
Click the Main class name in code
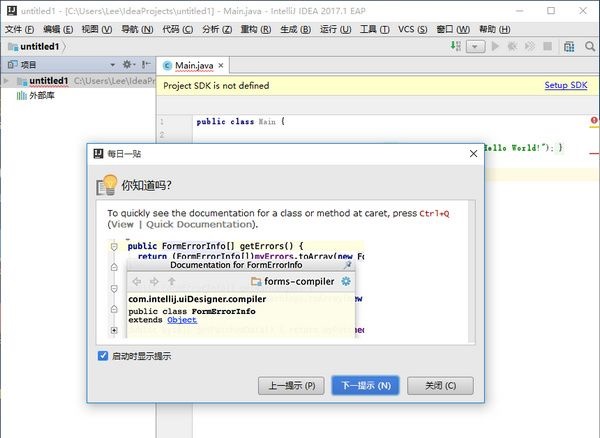pos(267,122)
